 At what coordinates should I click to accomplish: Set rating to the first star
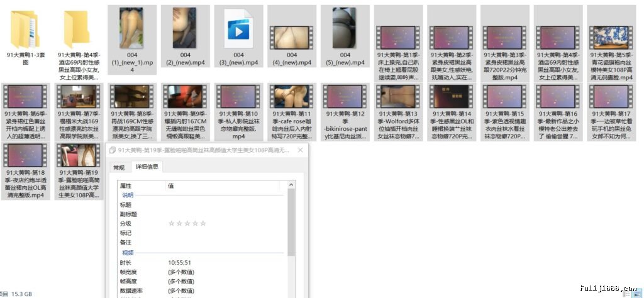(172, 224)
